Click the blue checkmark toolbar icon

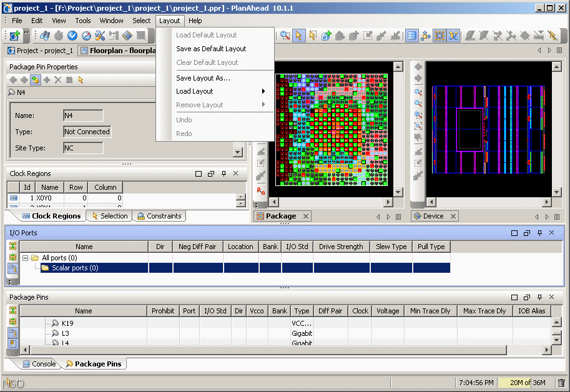[x=72, y=36]
